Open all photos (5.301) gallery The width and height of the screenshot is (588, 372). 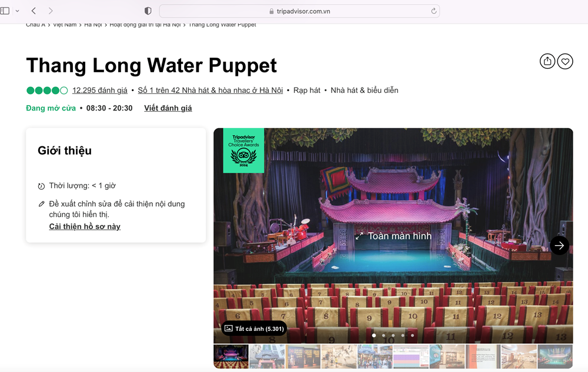click(254, 329)
